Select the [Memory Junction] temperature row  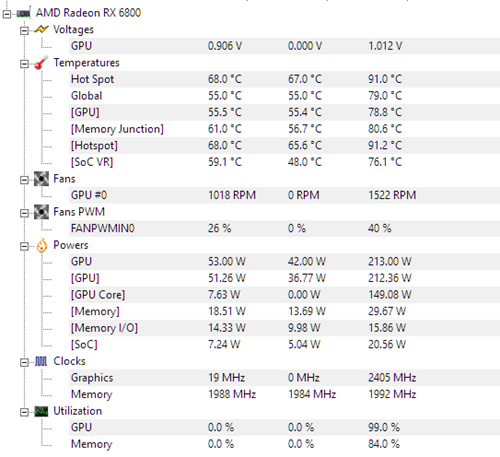[284, 129]
